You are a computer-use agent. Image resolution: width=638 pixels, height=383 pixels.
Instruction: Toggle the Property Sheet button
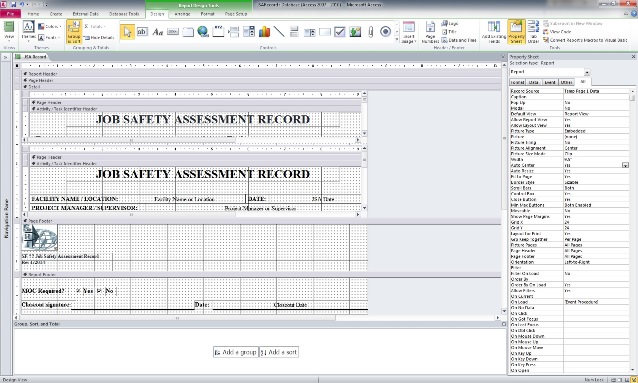tap(516, 32)
